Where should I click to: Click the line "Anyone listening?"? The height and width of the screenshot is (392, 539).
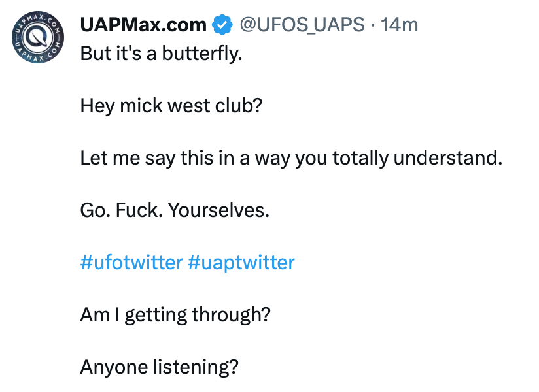(159, 367)
